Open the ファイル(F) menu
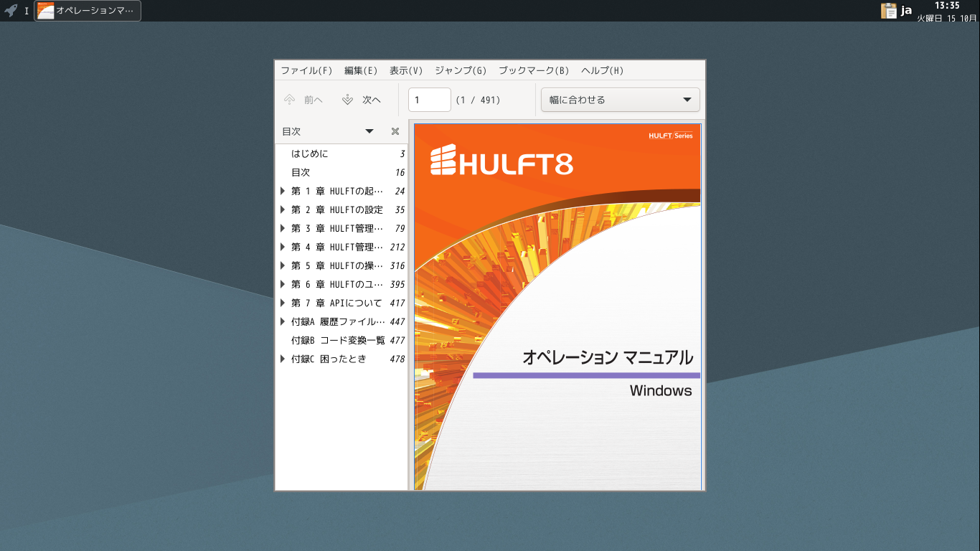This screenshot has width=980, height=551. (306, 70)
